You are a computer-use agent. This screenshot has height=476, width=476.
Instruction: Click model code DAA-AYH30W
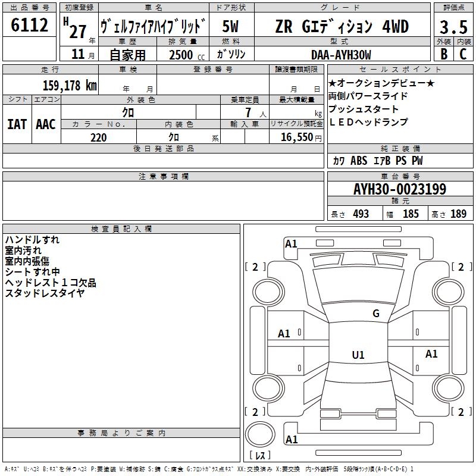(341, 55)
